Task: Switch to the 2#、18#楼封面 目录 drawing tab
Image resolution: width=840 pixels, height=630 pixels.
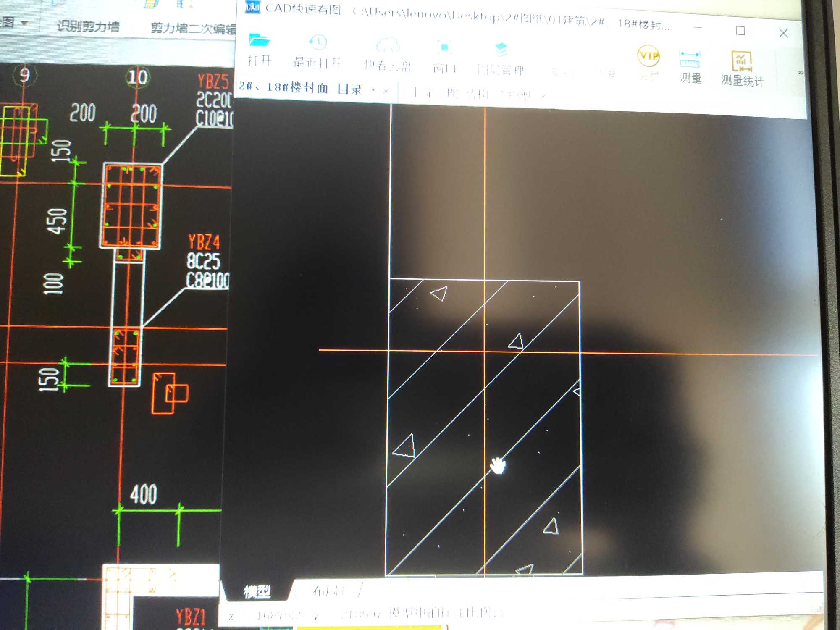Action: pos(300,88)
